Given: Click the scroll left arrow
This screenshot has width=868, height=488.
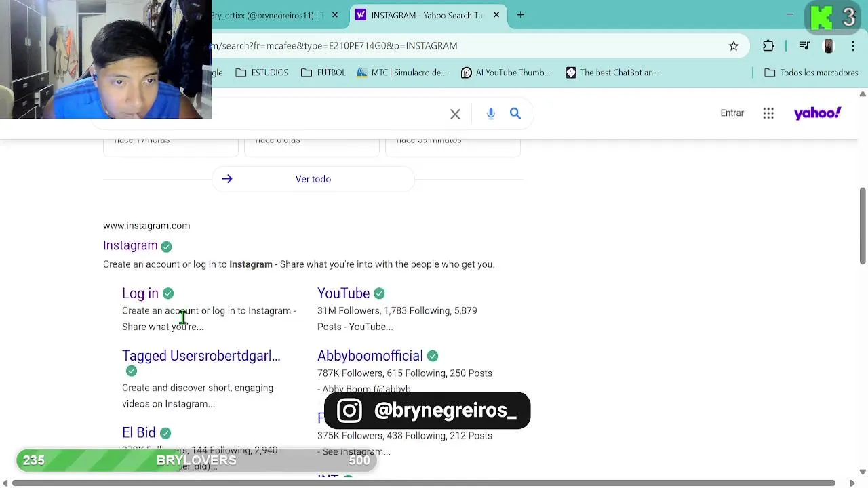Looking at the screenshot, I should point(5,483).
